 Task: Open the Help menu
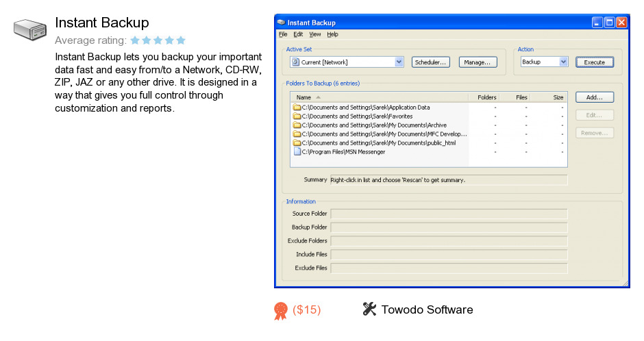[x=333, y=34]
